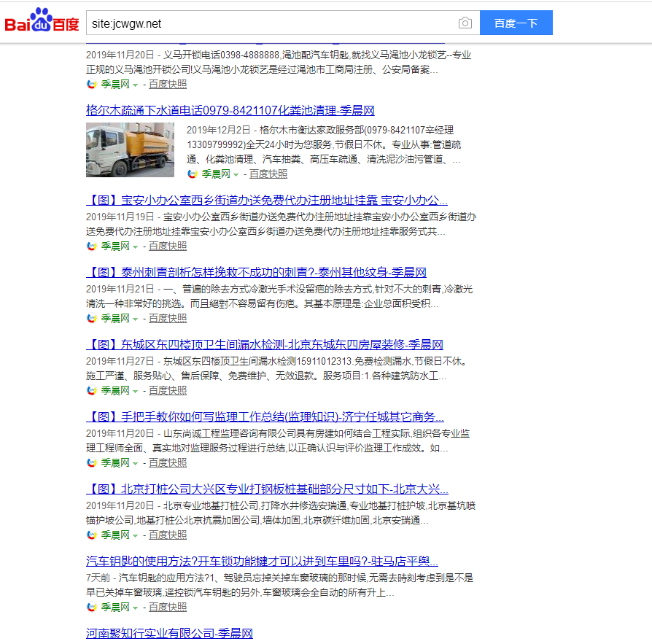Expand the 季晨网 dropdown on the 格尔木 result
The image size is (652, 644).
[235, 174]
